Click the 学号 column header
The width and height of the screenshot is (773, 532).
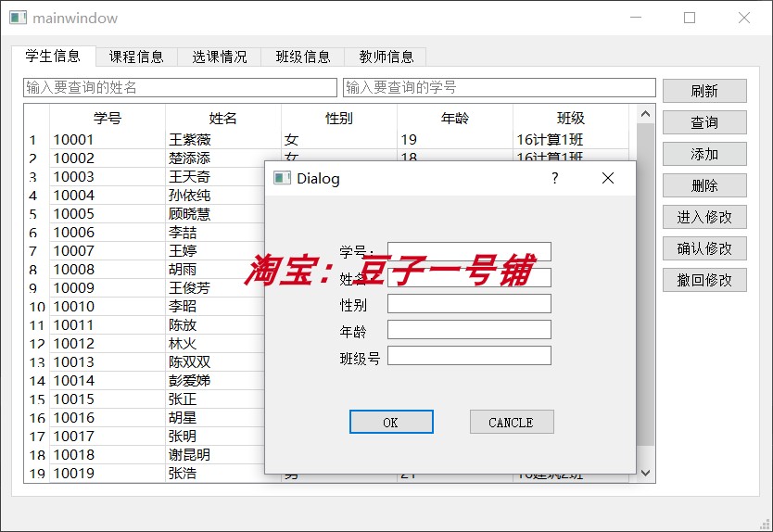(108, 119)
